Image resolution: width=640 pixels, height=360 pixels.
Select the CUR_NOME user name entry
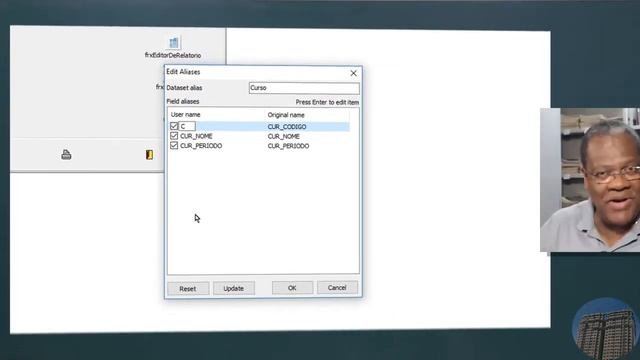pos(196,136)
